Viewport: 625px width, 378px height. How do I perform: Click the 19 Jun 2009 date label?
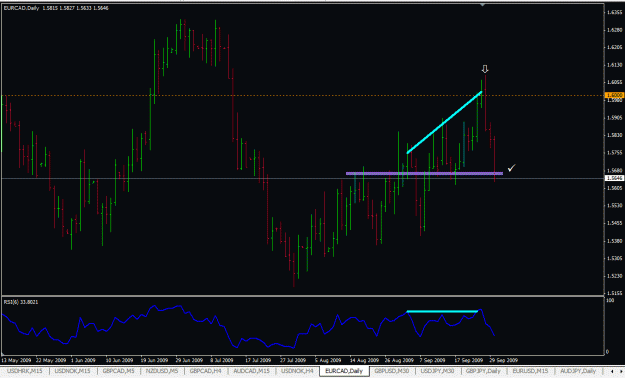point(154,360)
